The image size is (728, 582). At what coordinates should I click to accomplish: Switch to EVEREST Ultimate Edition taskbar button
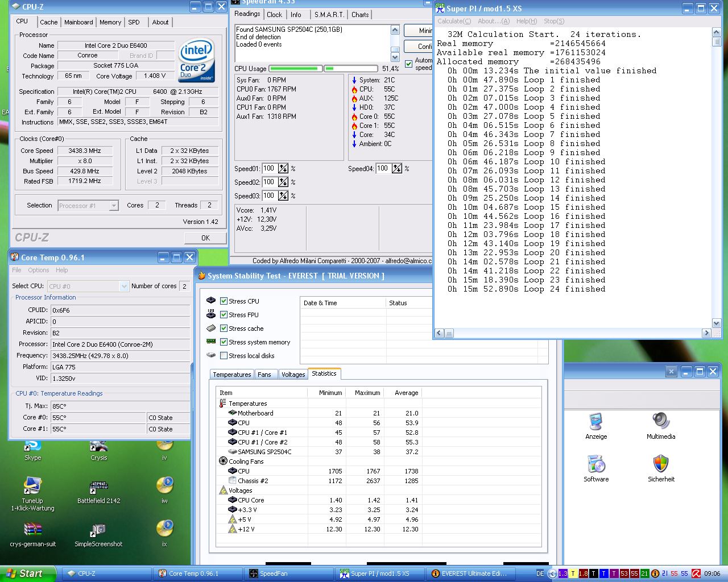pos(470,573)
